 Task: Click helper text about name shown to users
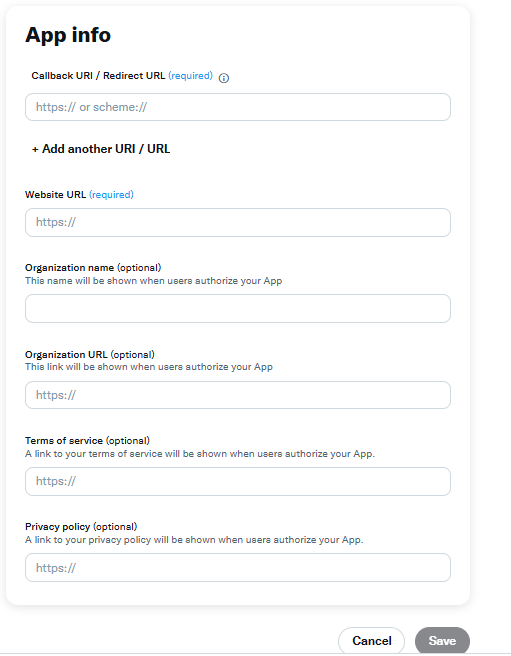click(153, 281)
